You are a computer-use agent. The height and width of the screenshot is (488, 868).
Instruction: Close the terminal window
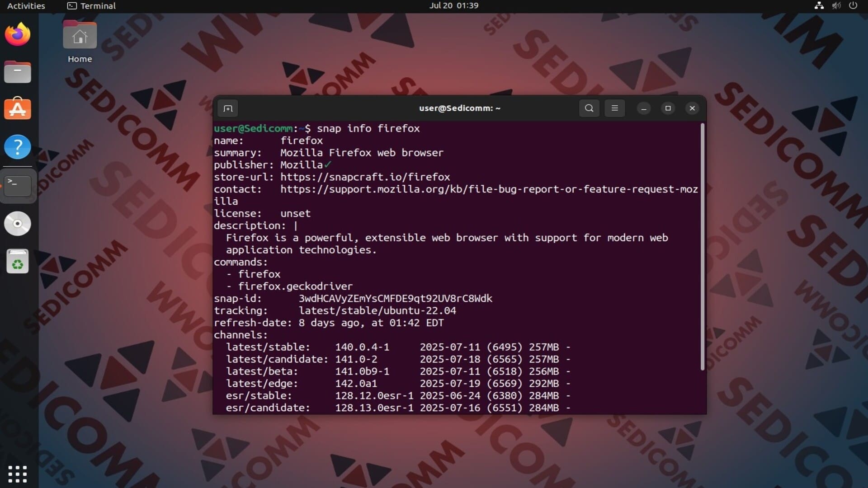(x=692, y=108)
